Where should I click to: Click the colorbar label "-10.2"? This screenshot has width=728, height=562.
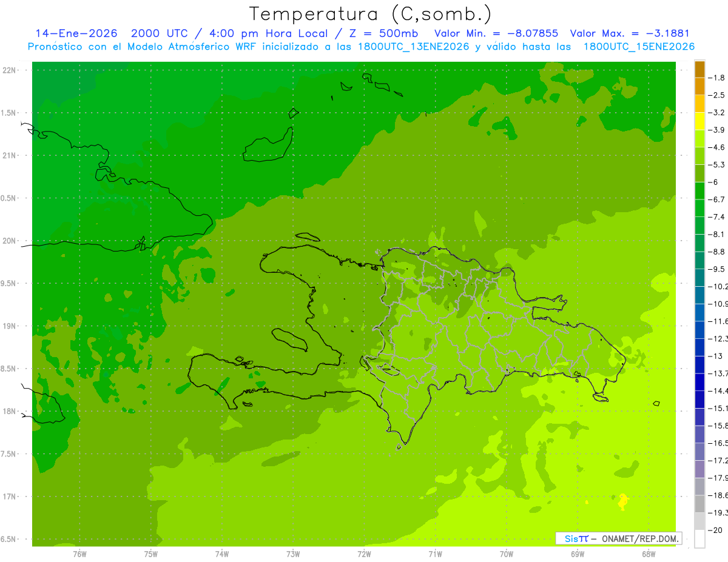(718, 286)
